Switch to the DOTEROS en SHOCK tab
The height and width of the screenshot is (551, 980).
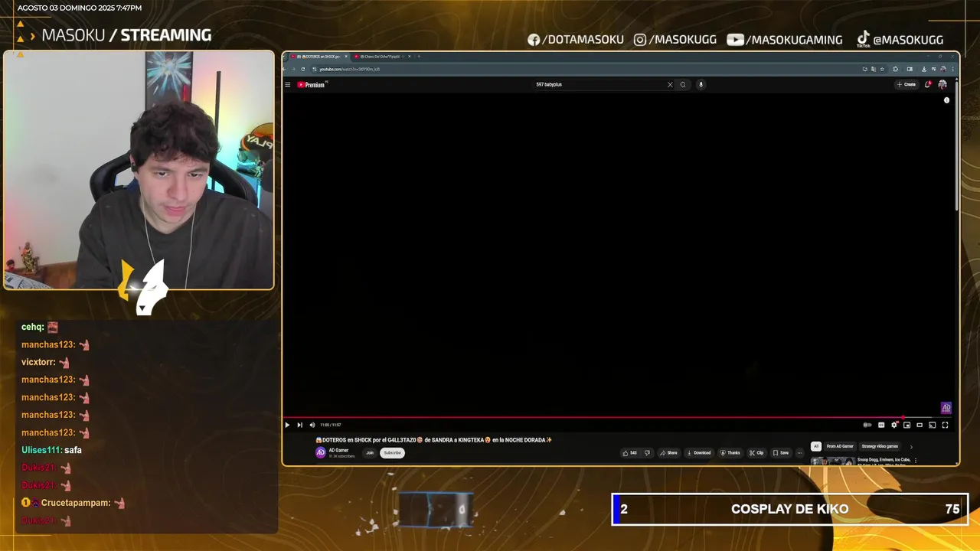(x=318, y=56)
